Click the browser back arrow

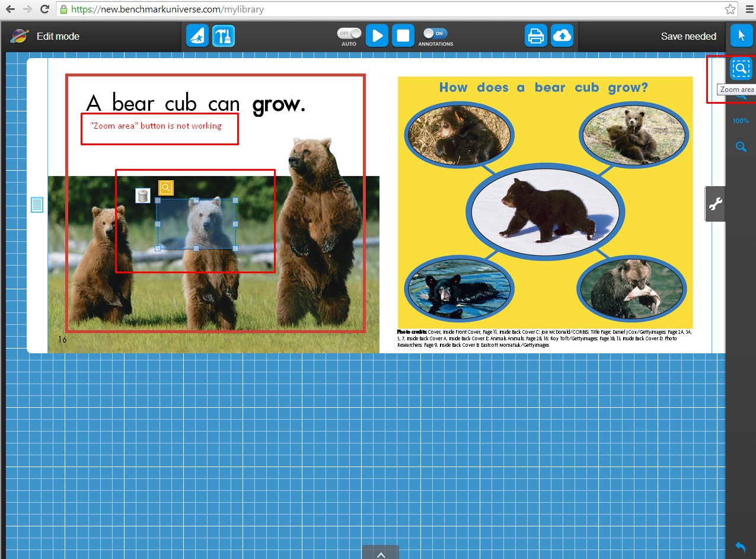pyautogui.click(x=10, y=9)
